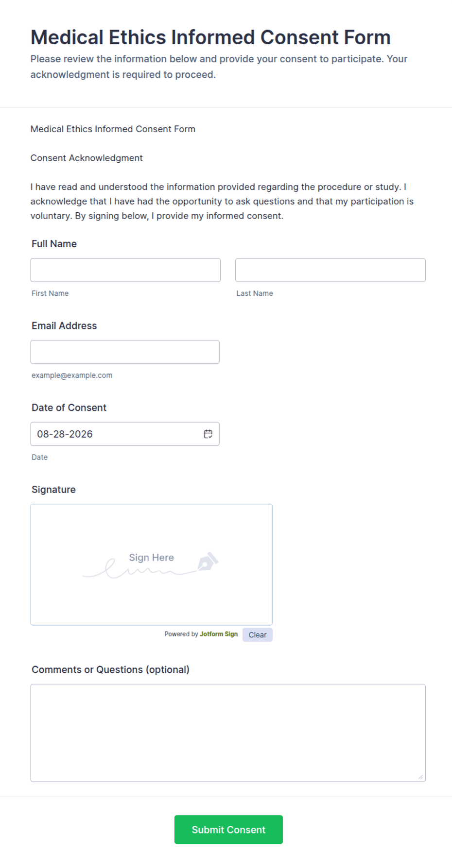This screenshot has width=452, height=868.
Task: Open the calendar date picker icon
Action: click(x=208, y=434)
